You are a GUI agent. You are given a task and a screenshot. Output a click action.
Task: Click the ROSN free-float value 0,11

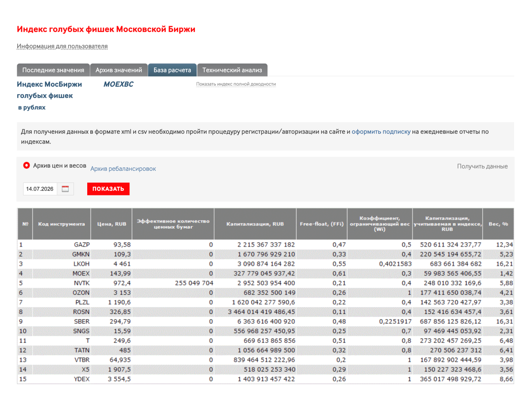[339, 312]
